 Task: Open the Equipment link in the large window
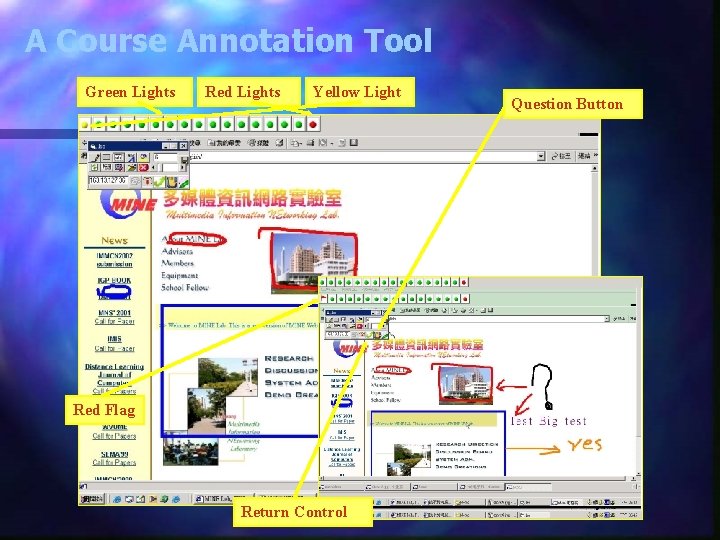(180, 276)
